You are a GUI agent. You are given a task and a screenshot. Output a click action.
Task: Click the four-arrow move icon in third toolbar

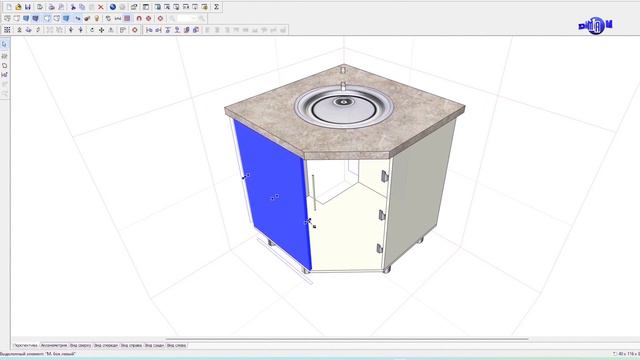(101, 30)
